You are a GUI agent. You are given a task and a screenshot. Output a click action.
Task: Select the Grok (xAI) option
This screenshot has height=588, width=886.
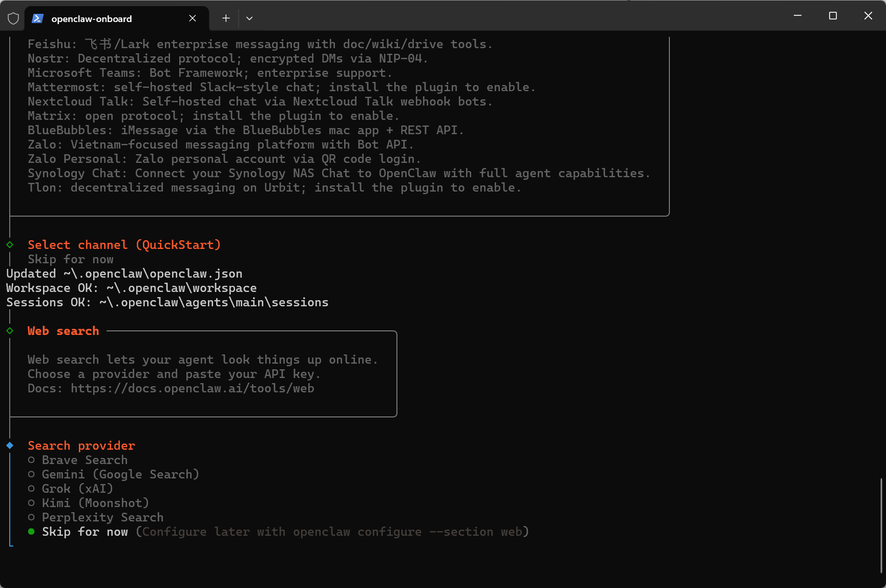pos(70,489)
